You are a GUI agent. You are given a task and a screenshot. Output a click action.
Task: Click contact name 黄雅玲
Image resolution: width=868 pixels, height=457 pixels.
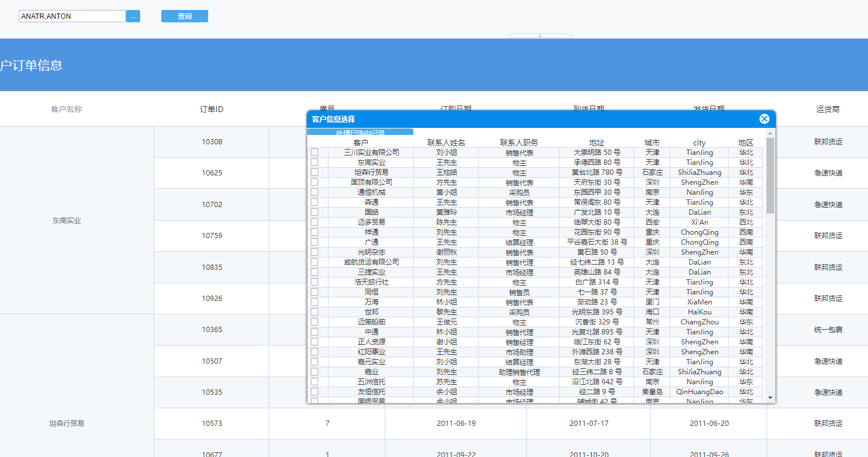[446, 212]
